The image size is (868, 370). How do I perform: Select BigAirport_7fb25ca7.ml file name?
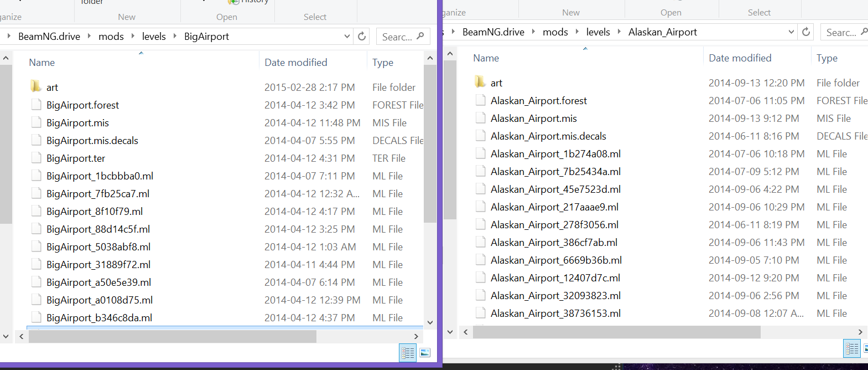click(x=98, y=194)
